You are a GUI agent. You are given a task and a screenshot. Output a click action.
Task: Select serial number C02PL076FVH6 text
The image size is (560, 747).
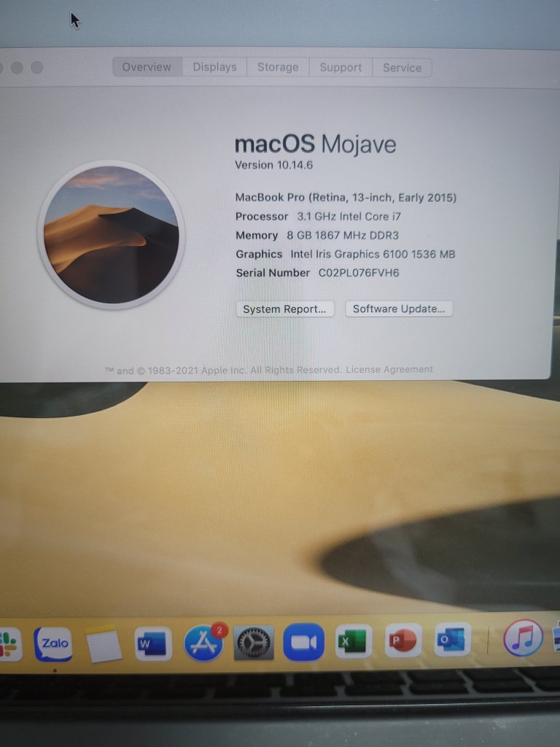(x=359, y=273)
